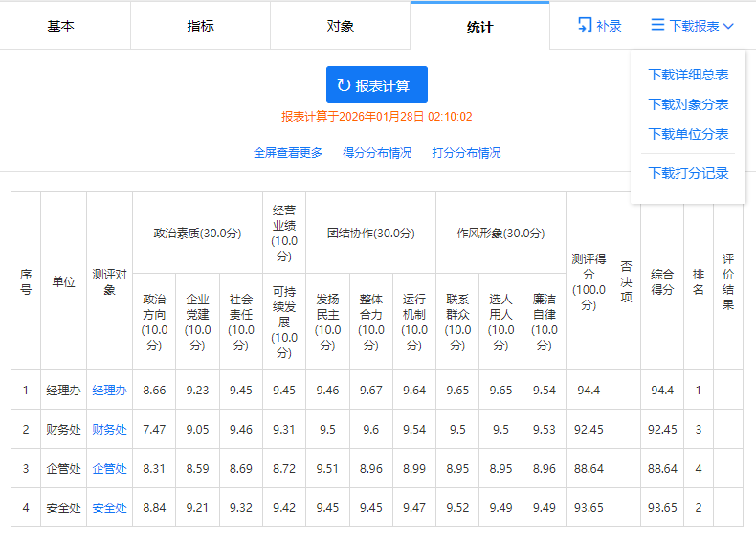
Task: Choose 下载详细总表 from the menu
Action: coord(688,75)
